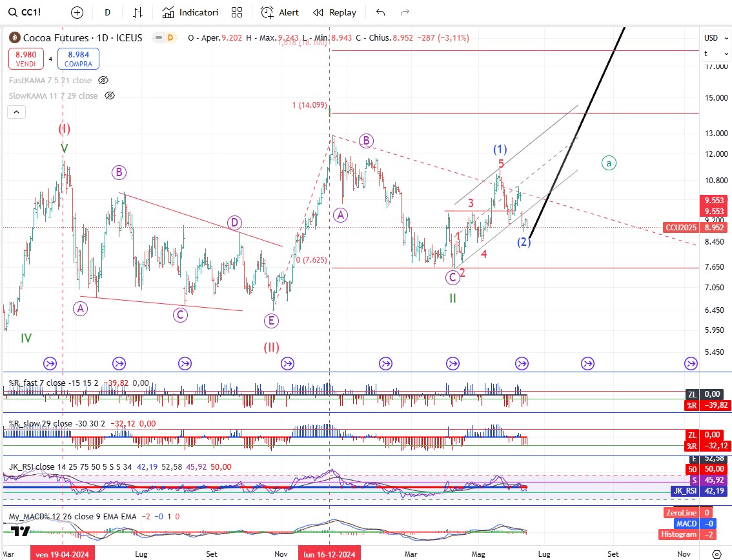This screenshot has width=732, height=560.
Task: Click the Cocoa Futures 1D ICEUS title
Action: tap(83, 38)
